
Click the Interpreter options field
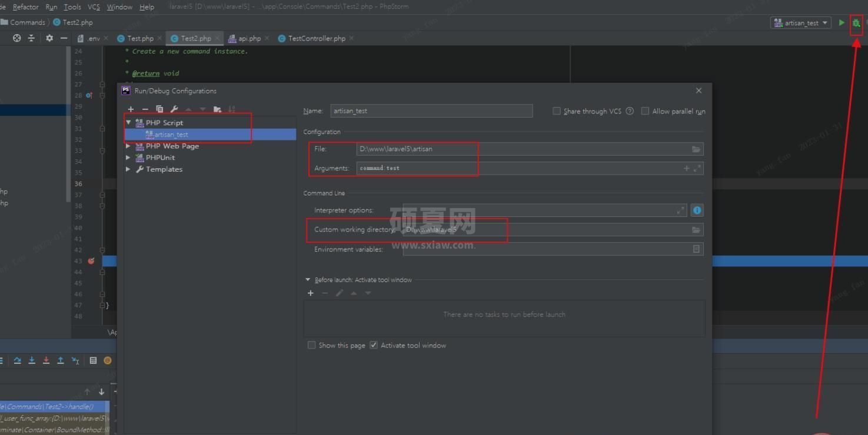click(x=546, y=210)
